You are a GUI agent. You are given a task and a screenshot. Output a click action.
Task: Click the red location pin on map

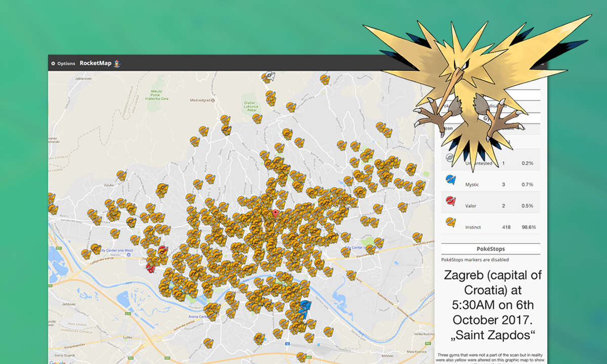coord(275,214)
